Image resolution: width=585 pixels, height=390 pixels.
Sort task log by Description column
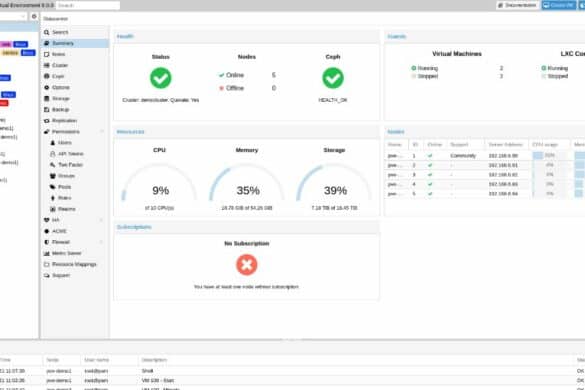pos(356,360)
